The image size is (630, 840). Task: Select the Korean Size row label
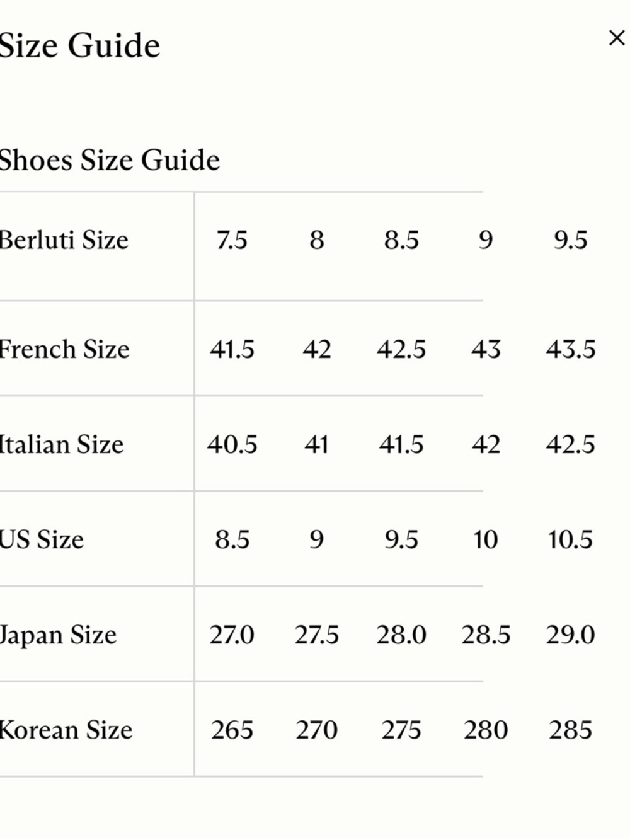(66, 730)
